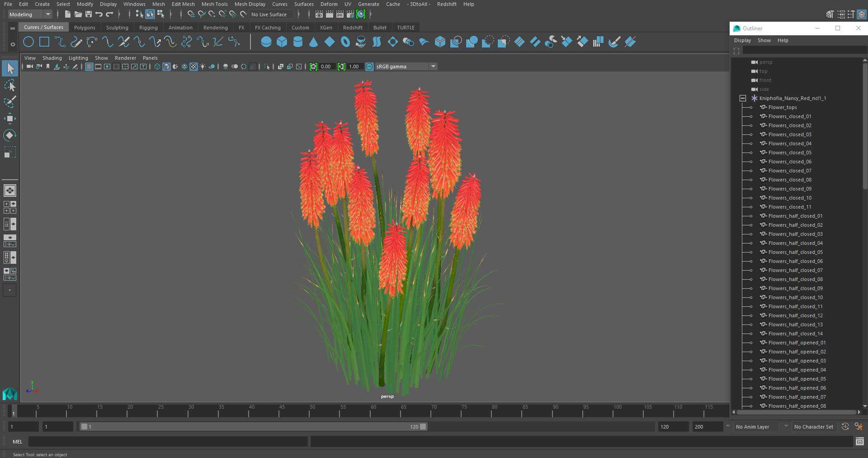The height and width of the screenshot is (458, 868).
Task: Select the NURBS Square tool
Action: pos(44,42)
